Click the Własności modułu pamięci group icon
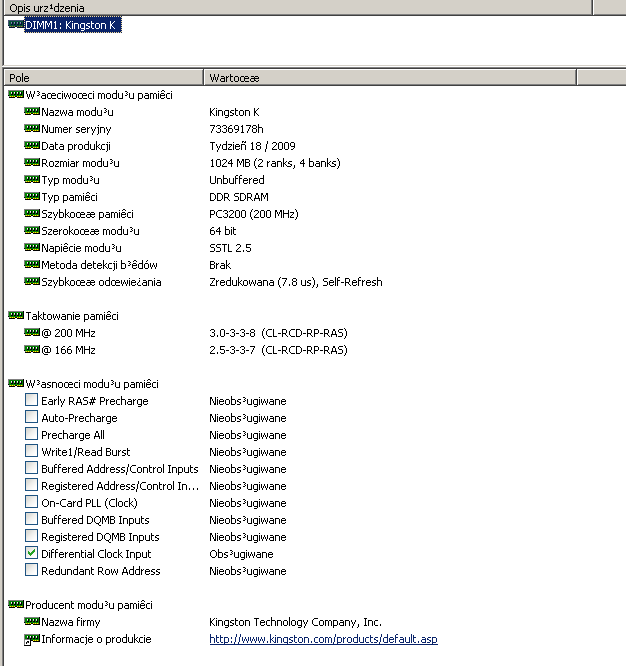626x666 pixels. point(16,384)
